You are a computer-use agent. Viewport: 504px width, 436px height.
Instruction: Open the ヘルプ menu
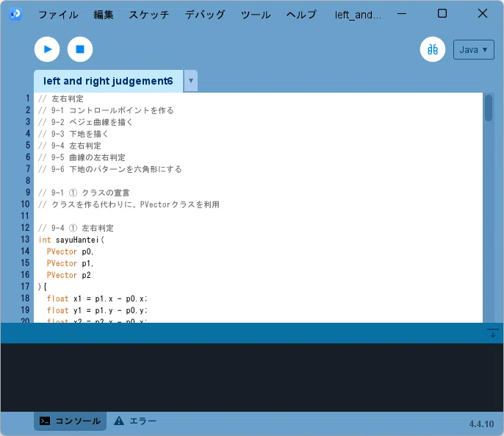click(301, 15)
